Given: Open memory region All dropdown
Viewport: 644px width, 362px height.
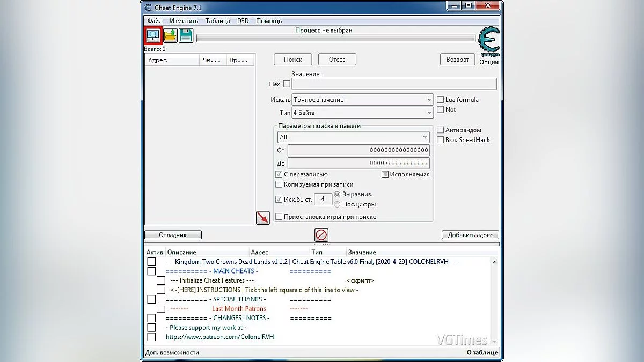Looking at the screenshot, I should click(353, 137).
